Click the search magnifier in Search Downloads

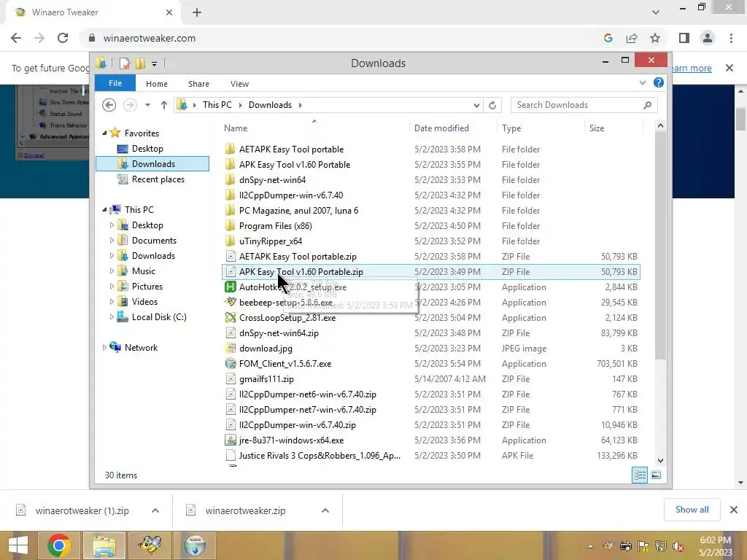pyautogui.click(x=647, y=105)
